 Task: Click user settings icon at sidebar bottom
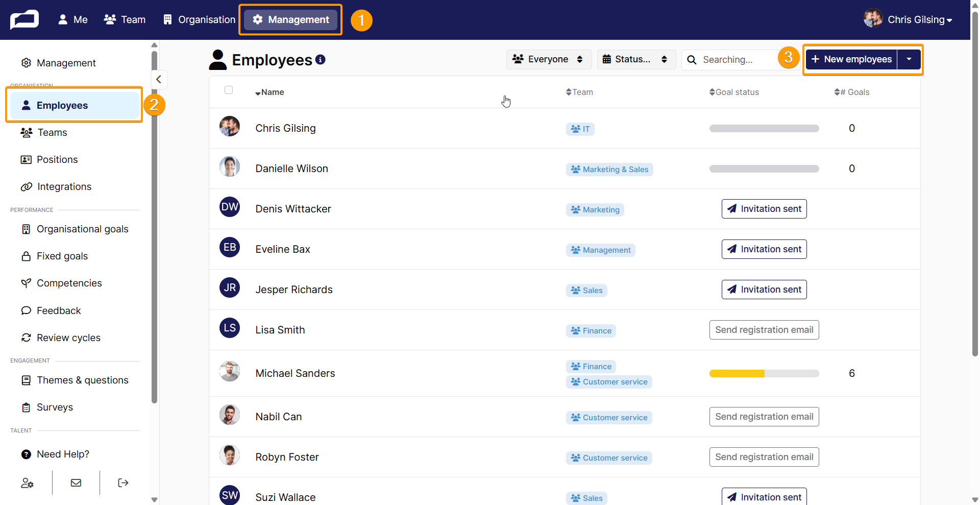click(27, 483)
